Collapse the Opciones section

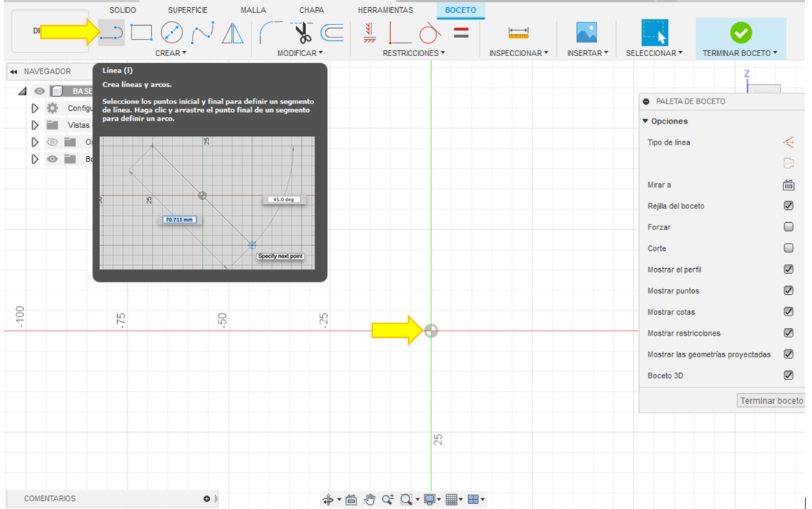pos(645,121)
